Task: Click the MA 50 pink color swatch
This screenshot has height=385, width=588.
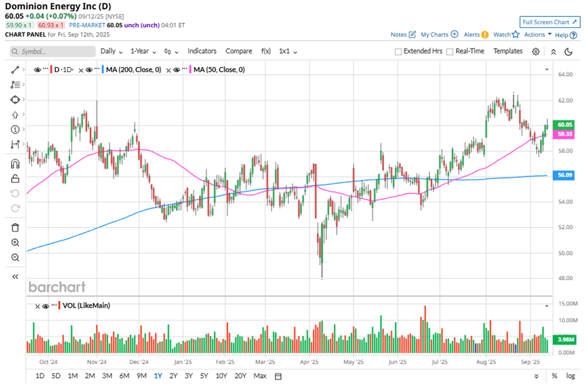Action: pyautogui.click(x=190, y=70)
